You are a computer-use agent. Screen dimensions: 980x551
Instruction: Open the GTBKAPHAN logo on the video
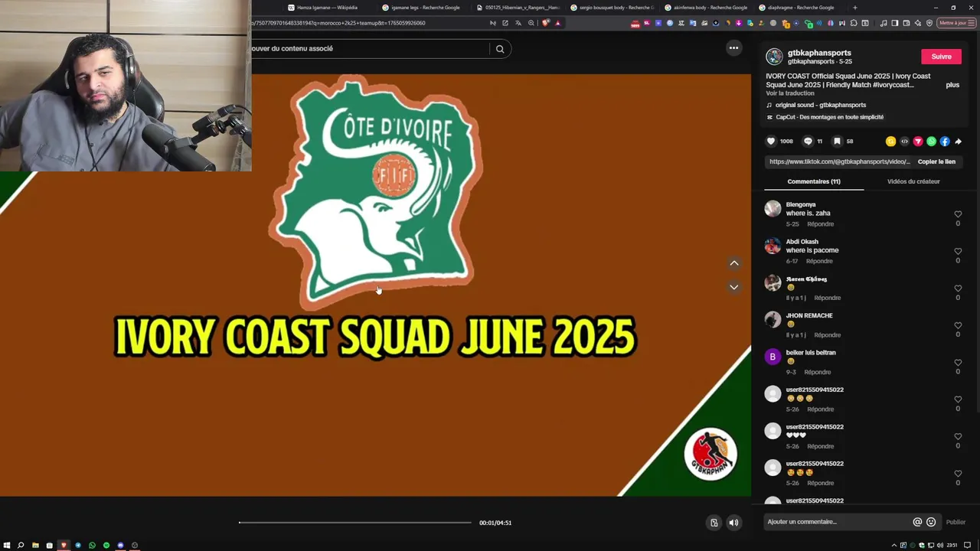710,455
